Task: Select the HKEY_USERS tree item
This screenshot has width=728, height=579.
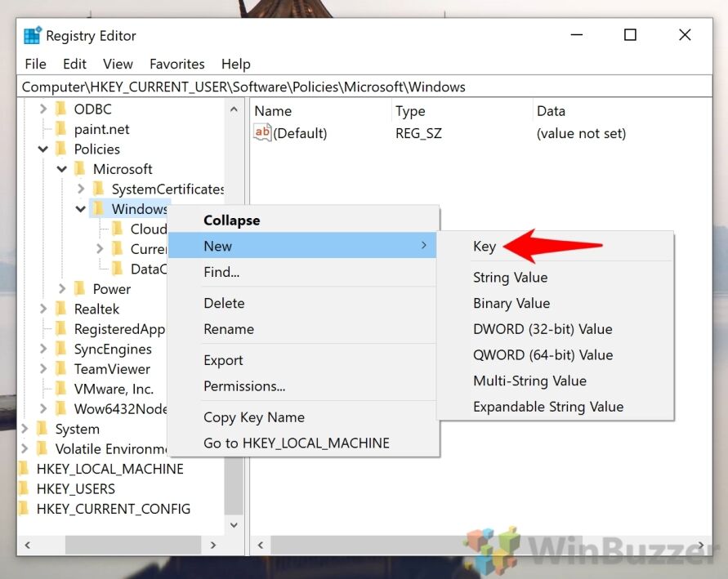Action: (x=76, y=488)
